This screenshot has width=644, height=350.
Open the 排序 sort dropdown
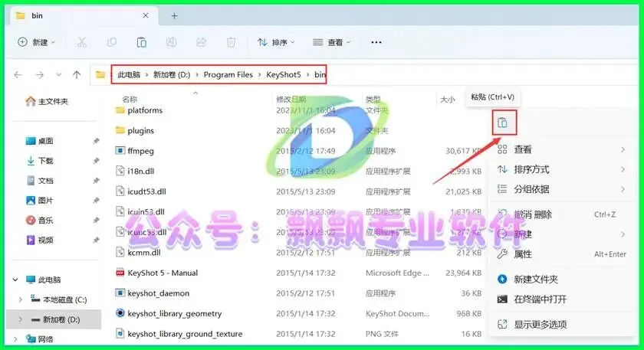pos(276,42)
